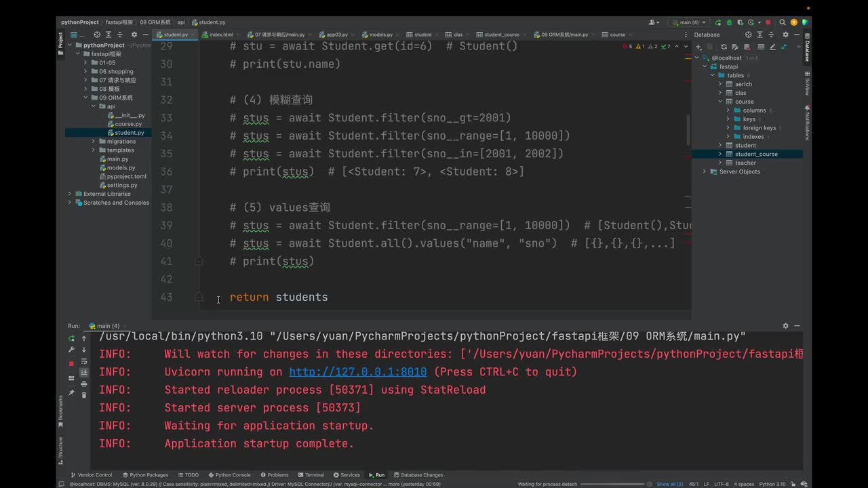Open the orange update notification icon
The height and width of the screenshot is (488, 868).
click(794, 22)
